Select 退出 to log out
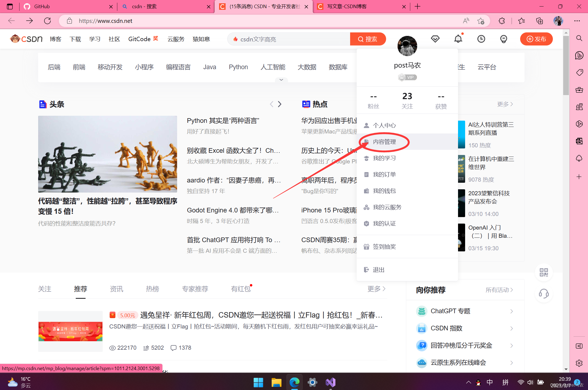 pos(407,270)
